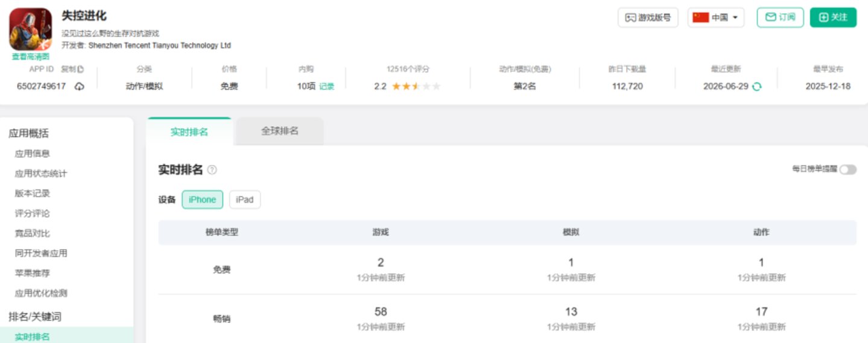Click the 动作/模拟 category value
Viewport: 868px width, 343px height.
click(144, 86)
